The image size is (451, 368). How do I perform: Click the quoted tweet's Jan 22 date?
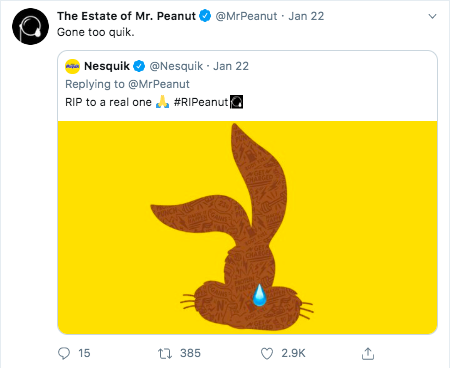(231, 66)
